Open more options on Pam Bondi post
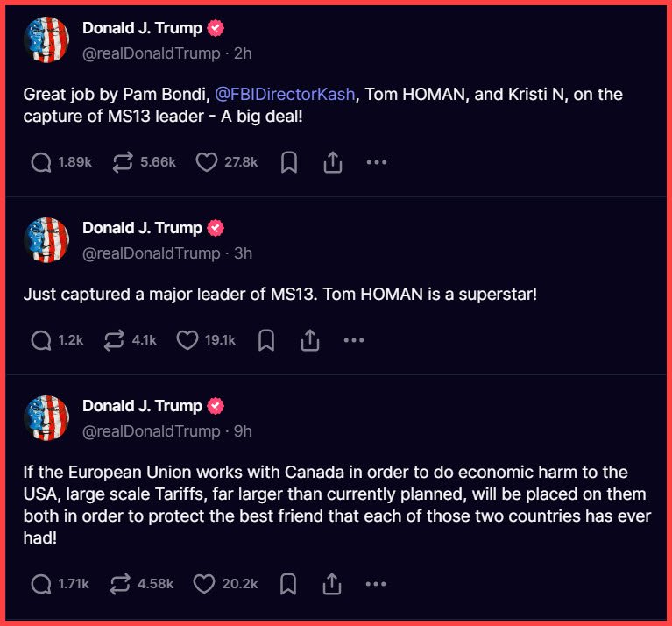This screenshot has height=626, width=672. pos(376,162)
